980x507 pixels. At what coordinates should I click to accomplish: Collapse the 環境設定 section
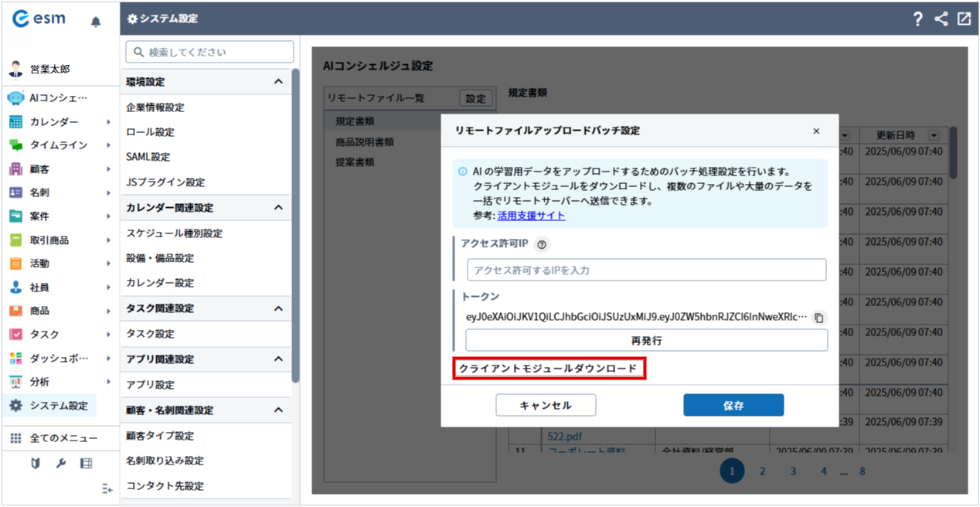coord(278,82)
